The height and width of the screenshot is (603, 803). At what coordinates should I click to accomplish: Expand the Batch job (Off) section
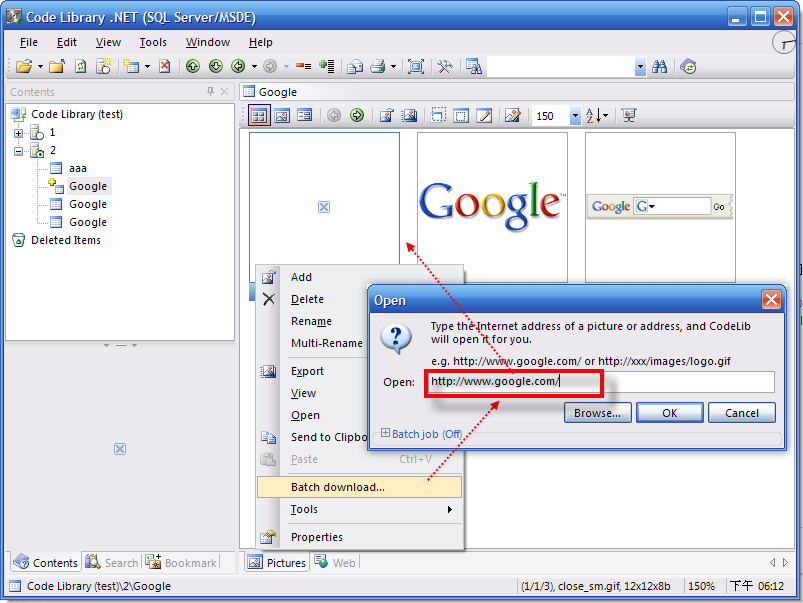386,433
